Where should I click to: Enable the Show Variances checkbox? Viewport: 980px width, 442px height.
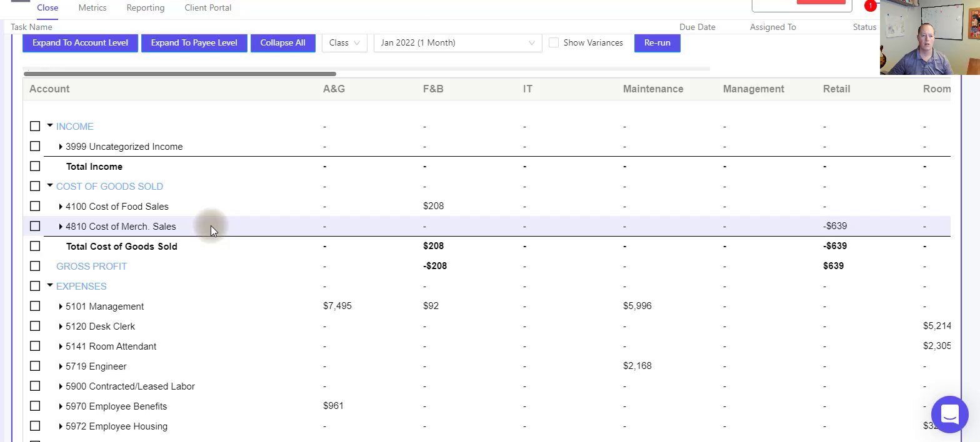pos(554,43)
